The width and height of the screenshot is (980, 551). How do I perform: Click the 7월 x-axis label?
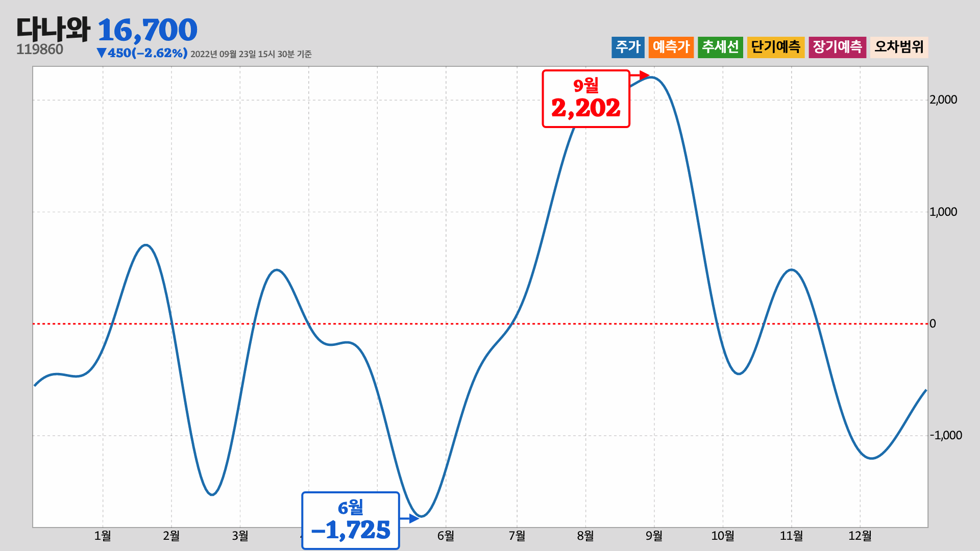[x=517, y=536]
